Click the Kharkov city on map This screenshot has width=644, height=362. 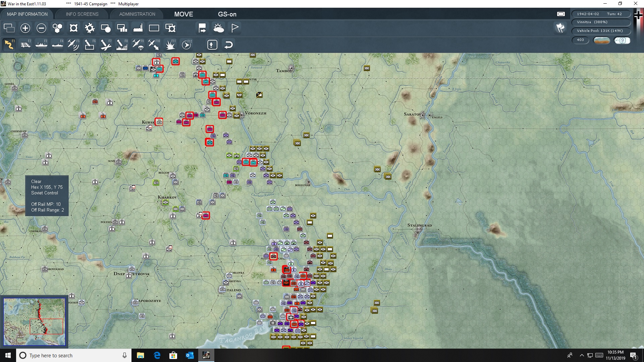pyautogui.click(x=167, y=197)
